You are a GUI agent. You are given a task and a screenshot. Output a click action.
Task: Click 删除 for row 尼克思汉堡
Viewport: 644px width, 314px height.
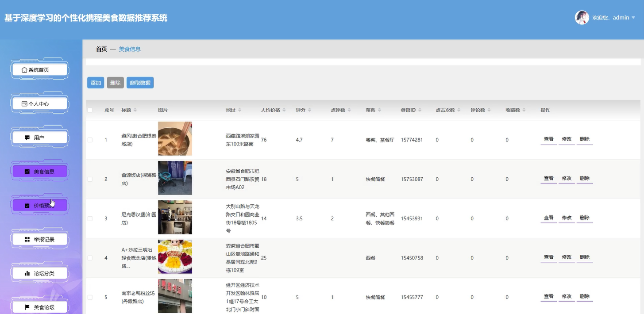(585, 218)
